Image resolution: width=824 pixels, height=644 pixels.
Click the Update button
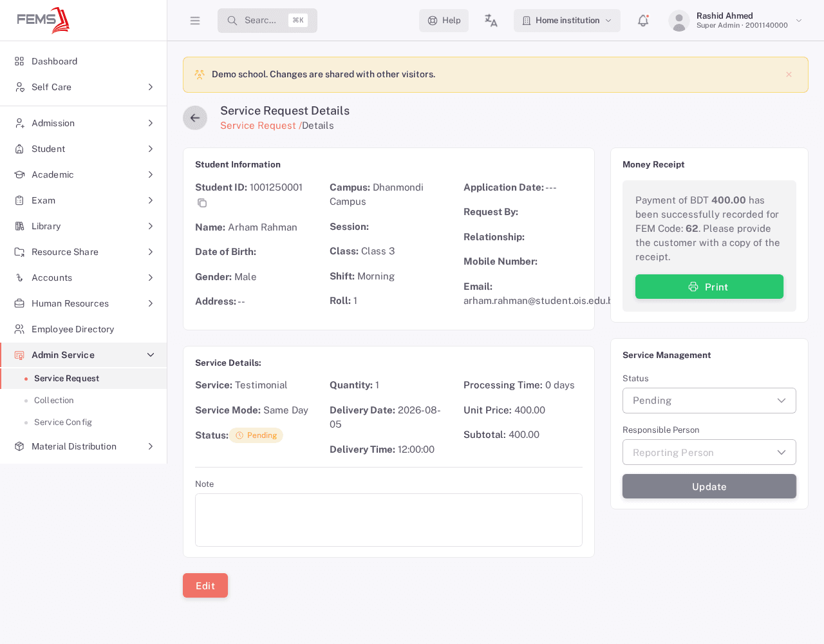pos(709,486)
